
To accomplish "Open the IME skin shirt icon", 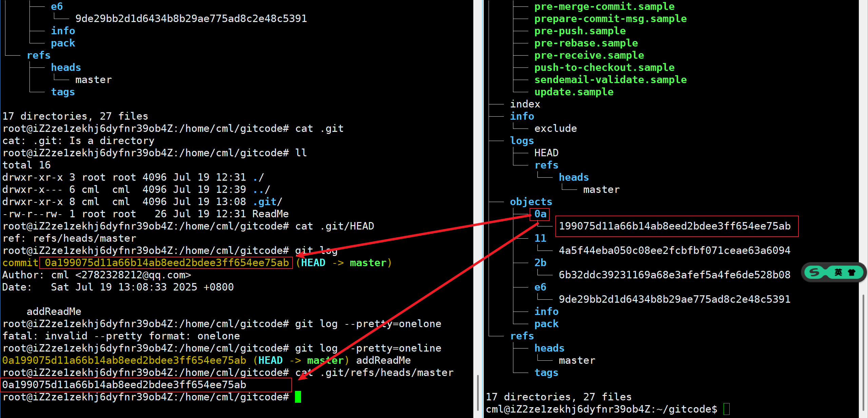I will click(x=851, y=272).
